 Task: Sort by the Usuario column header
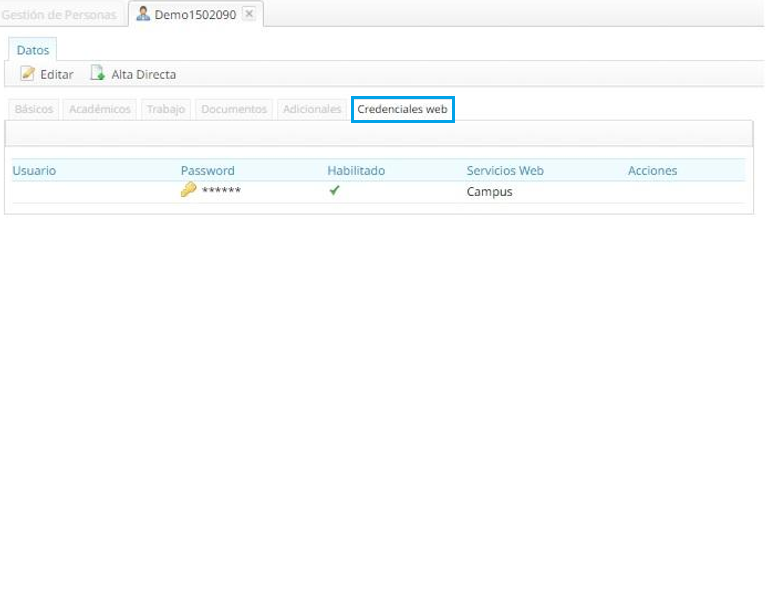click(x=34, y=171)
